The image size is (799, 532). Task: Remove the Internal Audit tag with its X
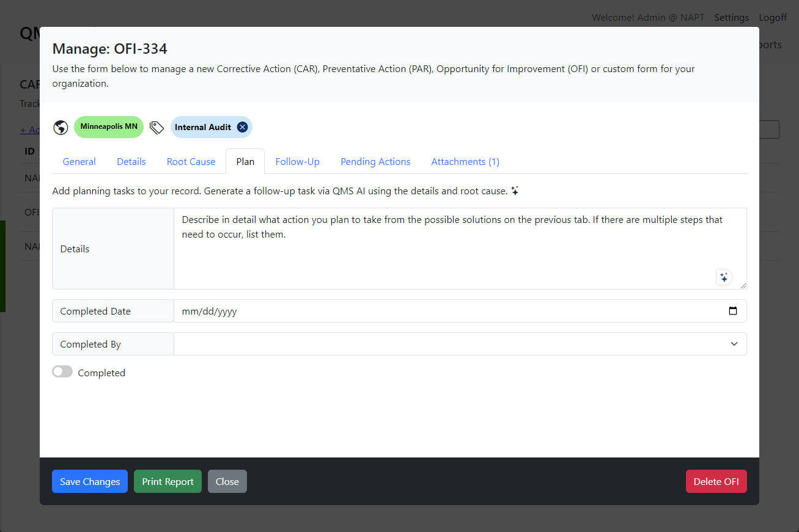click(242, 127)
